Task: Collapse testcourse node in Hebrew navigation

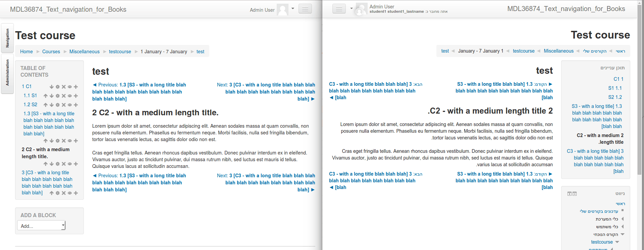Action: 617,242
